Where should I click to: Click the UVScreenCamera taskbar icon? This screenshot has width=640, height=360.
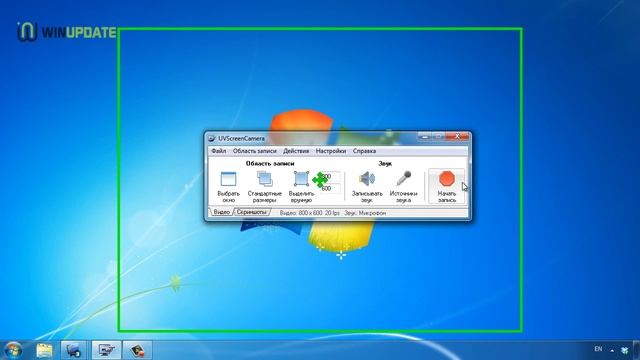(x=138, y=350)
